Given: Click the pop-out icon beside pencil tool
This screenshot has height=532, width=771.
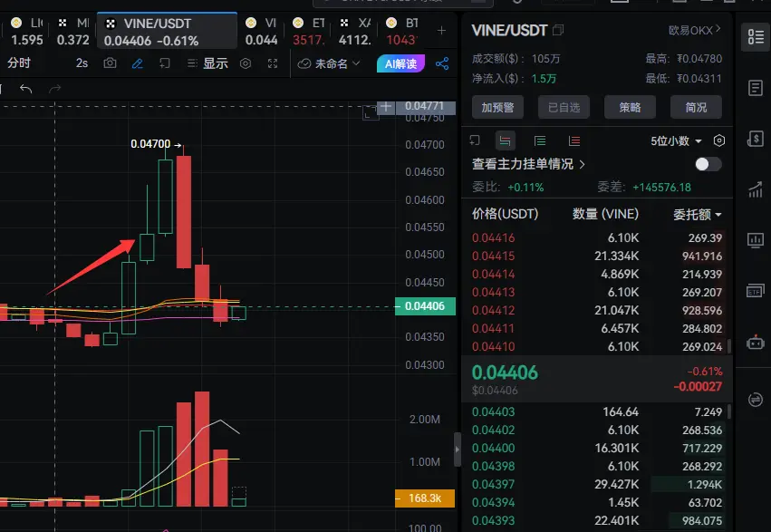Looking at the screenshot, I should [x=165, y=63].
